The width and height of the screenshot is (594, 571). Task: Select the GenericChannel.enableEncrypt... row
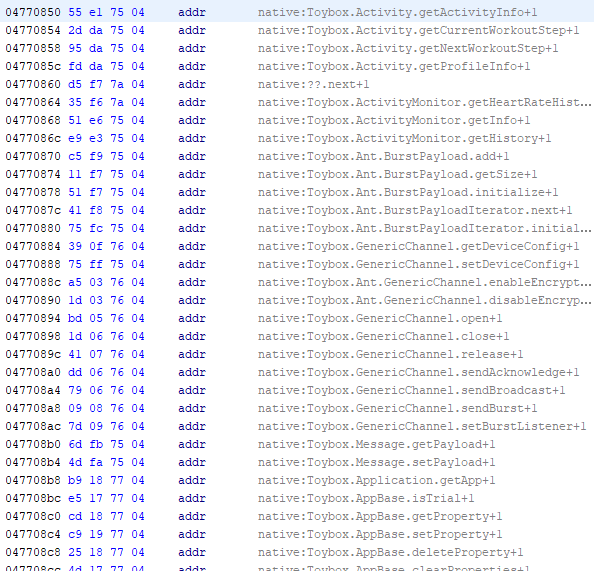click(297, 282)
